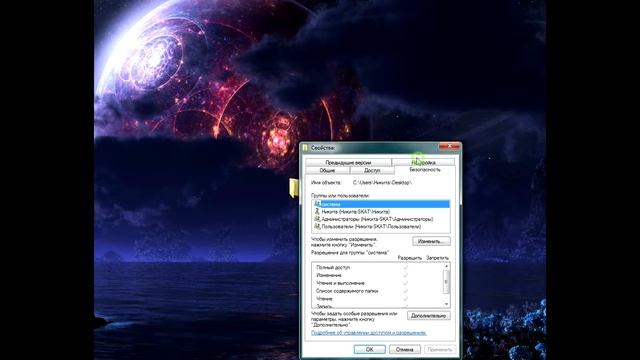Click the object path C:\Users\Никита\Desktop text

tap(382, 183)
